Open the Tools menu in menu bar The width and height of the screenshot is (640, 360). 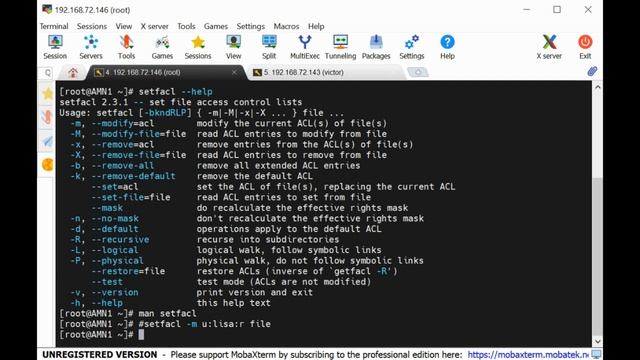pyautogui.click(x=186, y=26)
